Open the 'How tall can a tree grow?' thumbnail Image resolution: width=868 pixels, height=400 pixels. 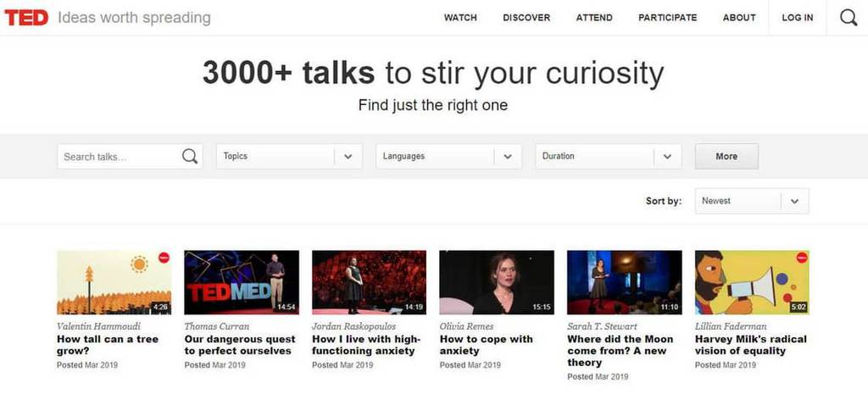tap(114, 282)
